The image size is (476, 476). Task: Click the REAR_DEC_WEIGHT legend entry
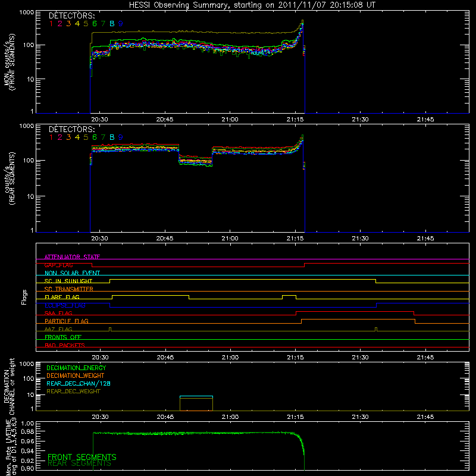[73, 392]
